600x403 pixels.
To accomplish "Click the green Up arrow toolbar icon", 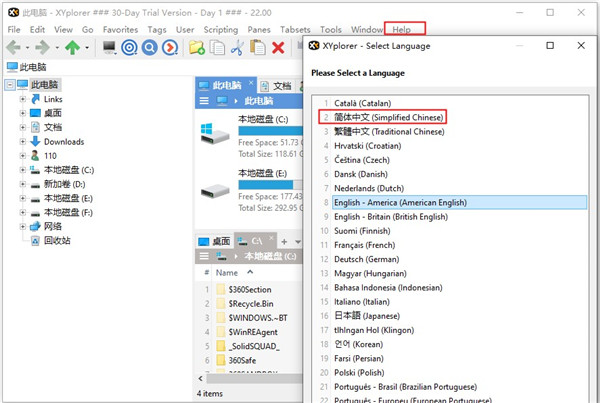I will click(x=72, y=47).
